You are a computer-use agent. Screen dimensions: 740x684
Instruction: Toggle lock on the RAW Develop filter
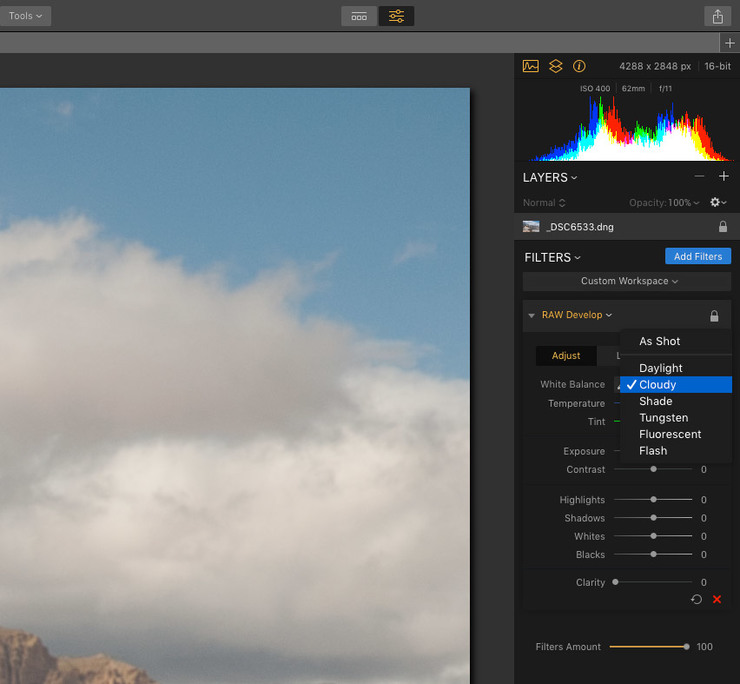(714, 316)
